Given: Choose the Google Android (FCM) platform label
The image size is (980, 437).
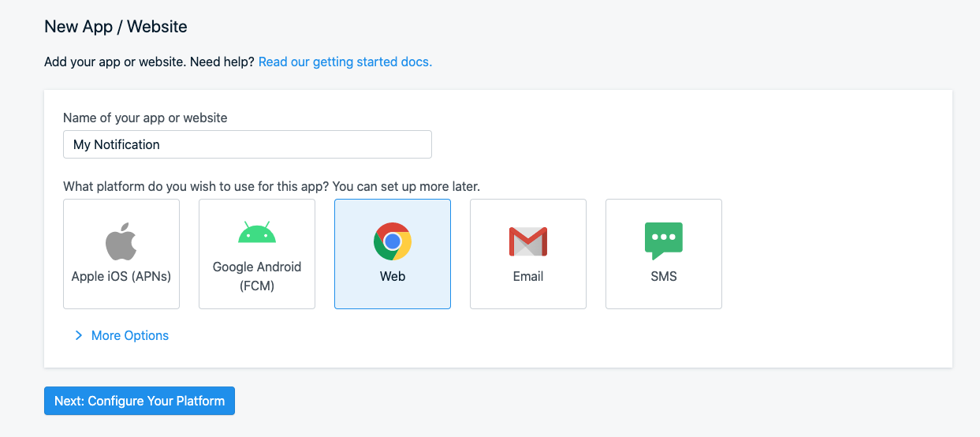Looking at the screenshot, I should [257, 276].
